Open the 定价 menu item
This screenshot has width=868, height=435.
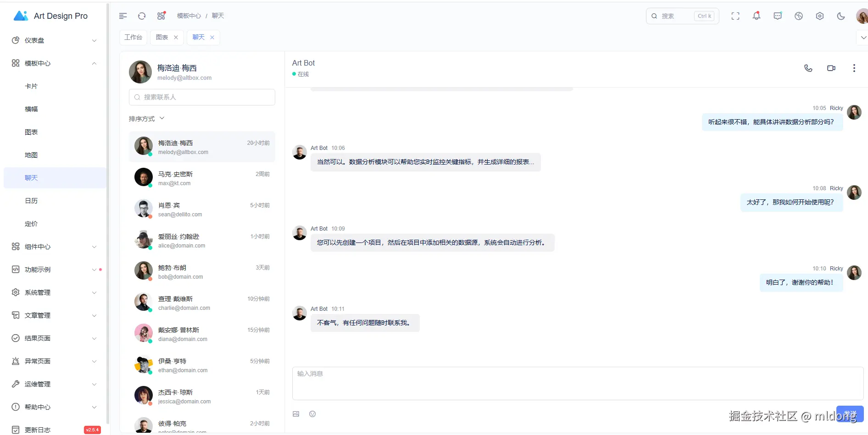(x=55, y=224)
